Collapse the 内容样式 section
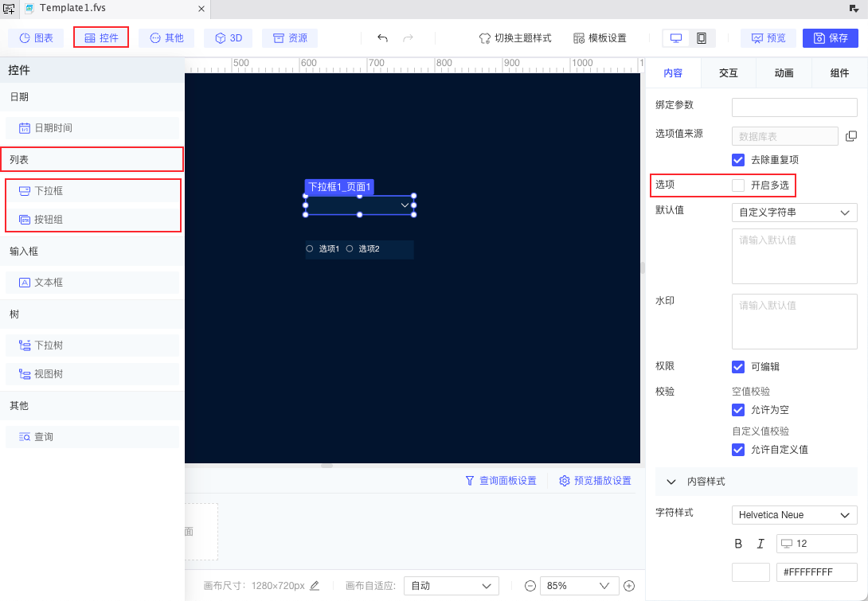Image resolution: width=868 pixels, height=601 pixels. coord(671,482)
